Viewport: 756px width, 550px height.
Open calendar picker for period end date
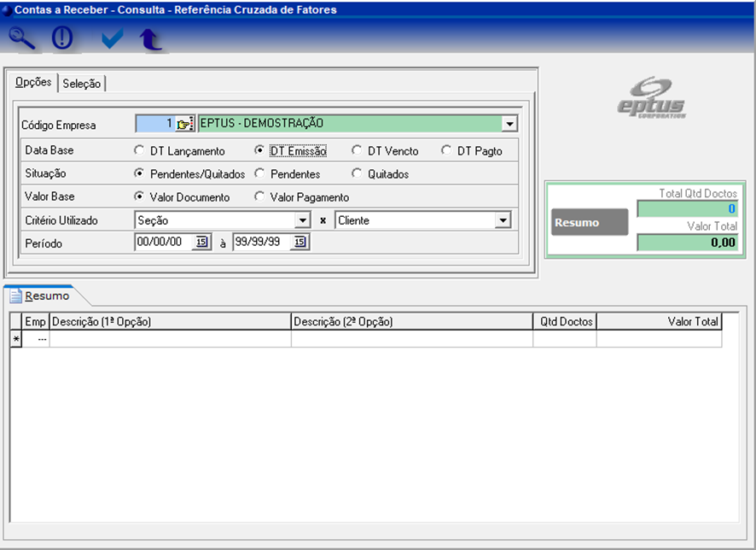tap(299, 243)
